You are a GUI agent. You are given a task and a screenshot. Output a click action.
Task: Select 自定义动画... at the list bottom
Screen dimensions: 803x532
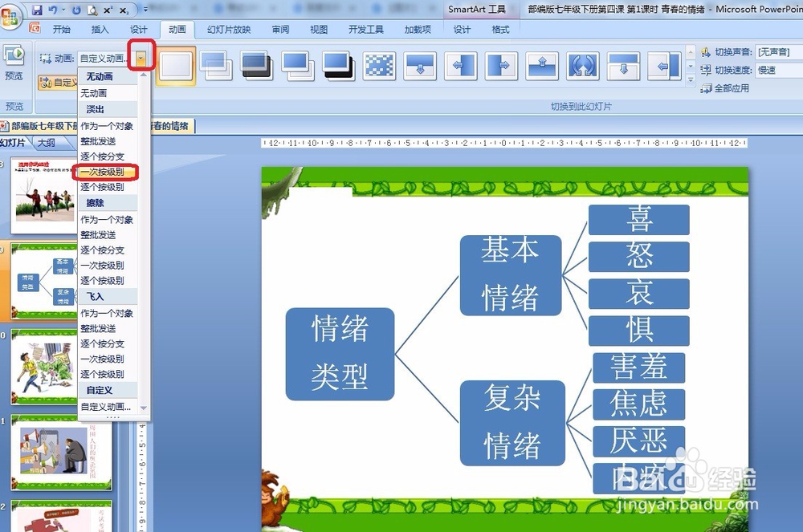click(x=108, y=407)
